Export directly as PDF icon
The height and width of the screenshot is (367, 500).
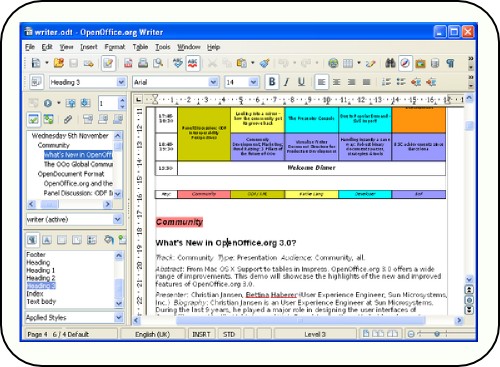(x=128, y=63)
